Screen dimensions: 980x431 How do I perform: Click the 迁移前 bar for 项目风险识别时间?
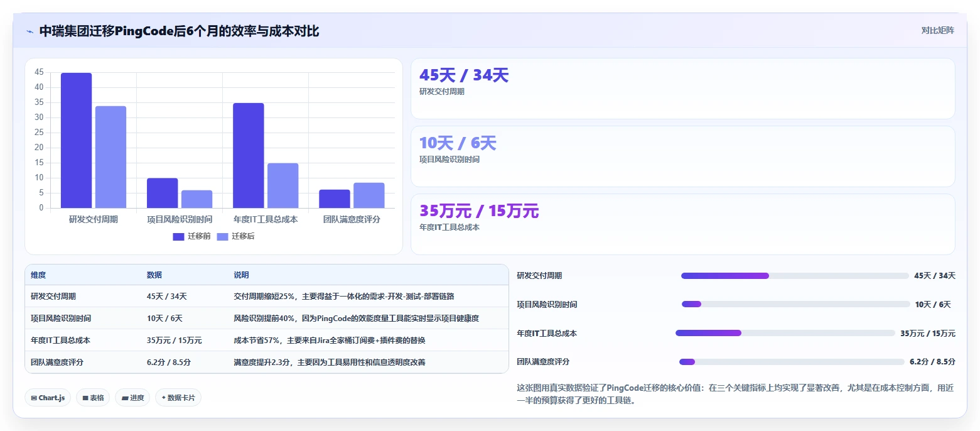[x=162, y=193]
